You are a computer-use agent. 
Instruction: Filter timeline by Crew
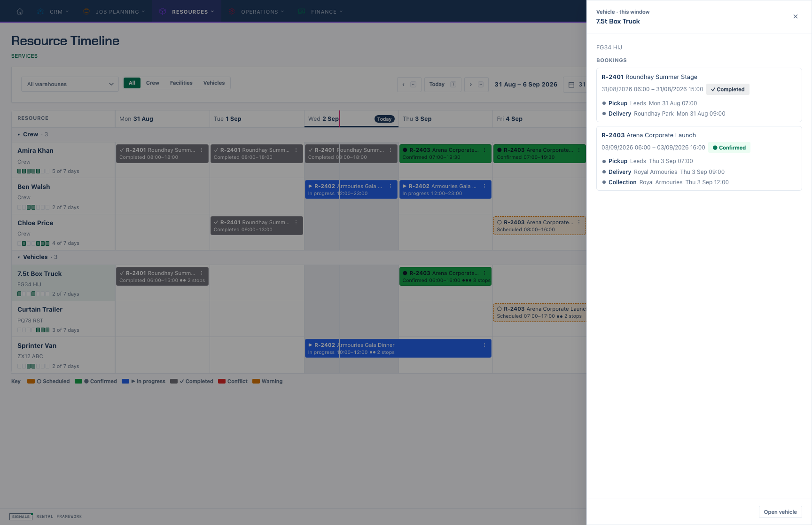click(152, 83)
